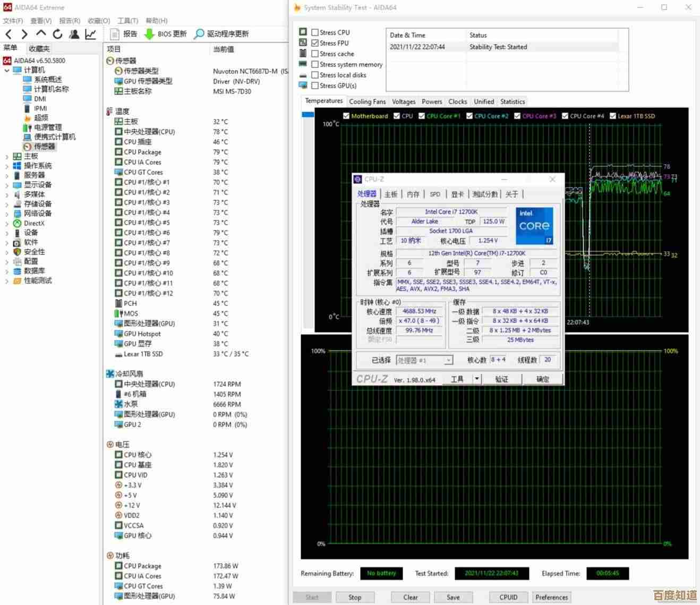
Task: Navigate back using the left arrow icon
Action: click(8, 33)
